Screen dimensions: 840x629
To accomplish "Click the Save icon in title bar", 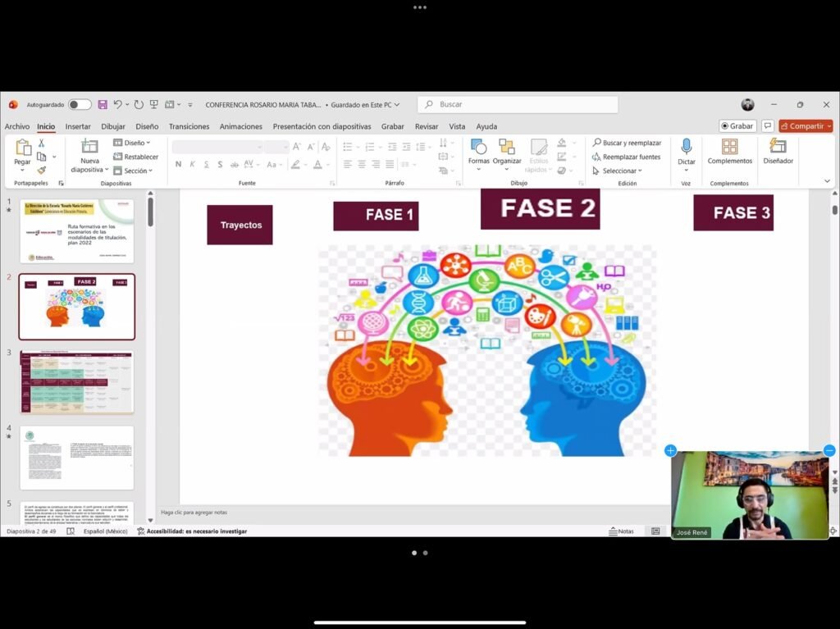I will pos(103,105).
